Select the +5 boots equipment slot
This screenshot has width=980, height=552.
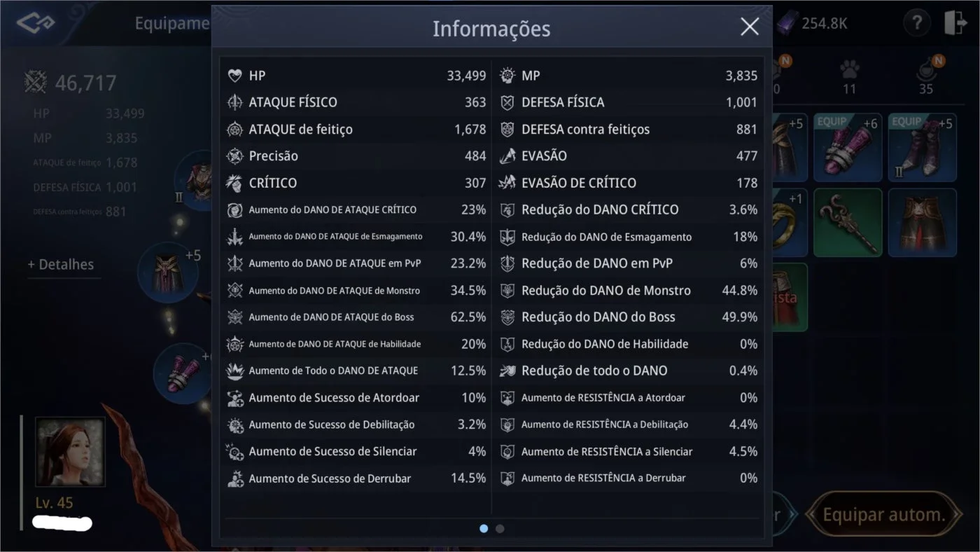pyautogui.click(x=922, y=148)
